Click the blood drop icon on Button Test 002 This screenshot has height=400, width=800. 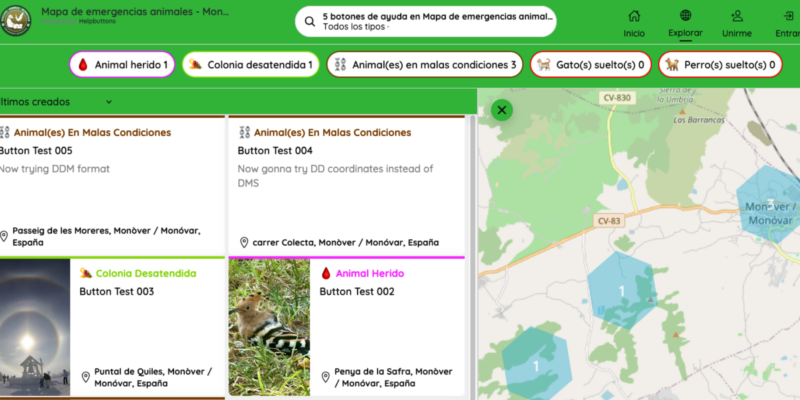click(326, 273)
